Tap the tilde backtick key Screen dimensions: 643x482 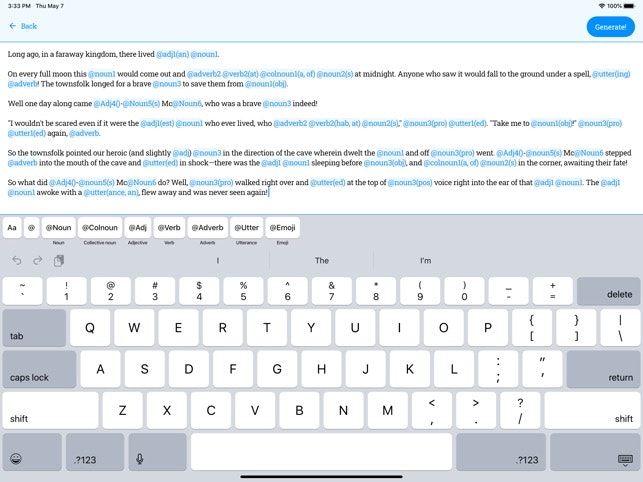coord(22,291)
